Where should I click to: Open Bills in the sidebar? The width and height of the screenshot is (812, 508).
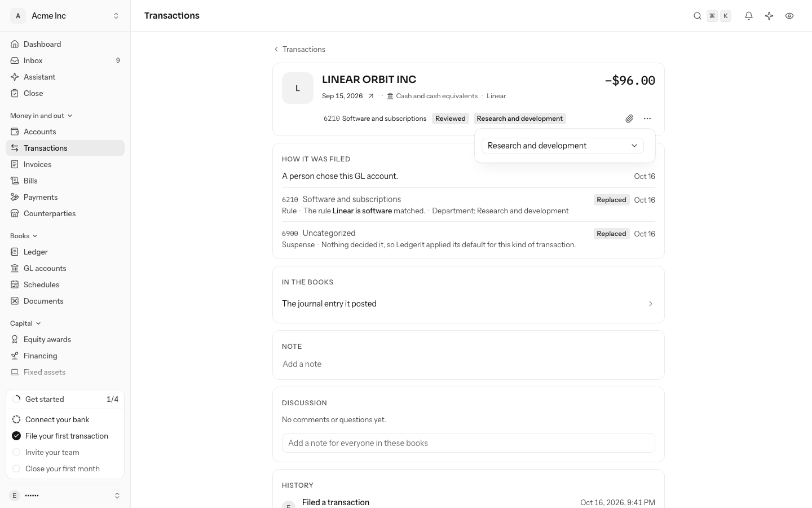click(65, 181)
